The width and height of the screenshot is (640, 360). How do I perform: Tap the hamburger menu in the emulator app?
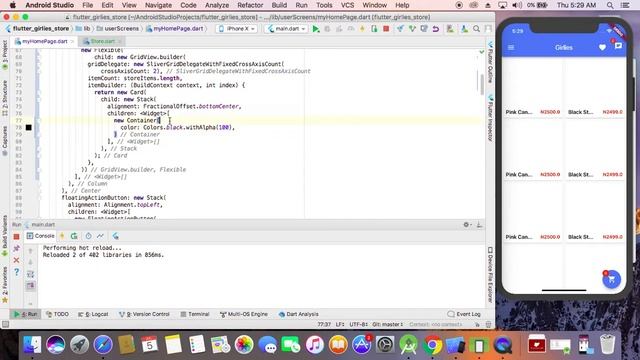(x=511, y=48)
